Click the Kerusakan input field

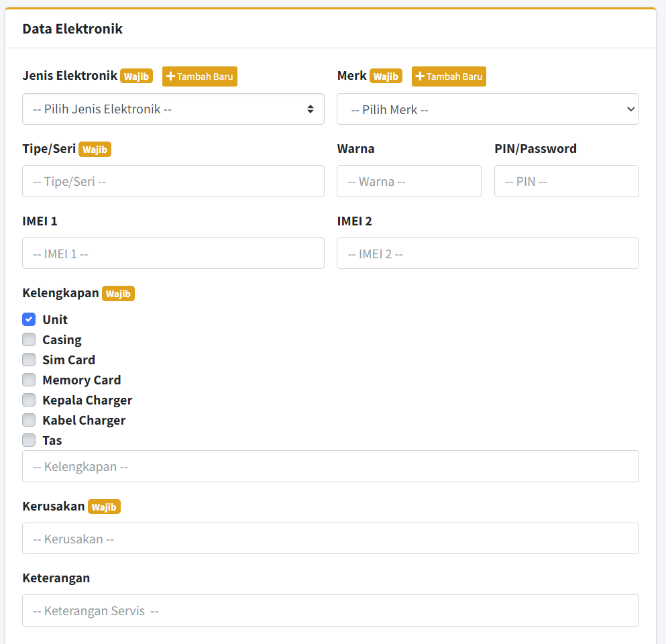click(330, 539)
